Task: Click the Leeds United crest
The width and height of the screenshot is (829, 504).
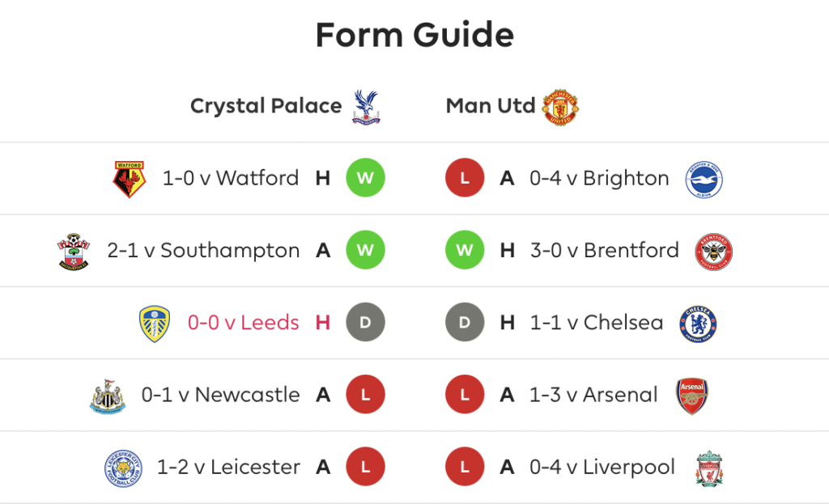Action: tap(155, 324)
